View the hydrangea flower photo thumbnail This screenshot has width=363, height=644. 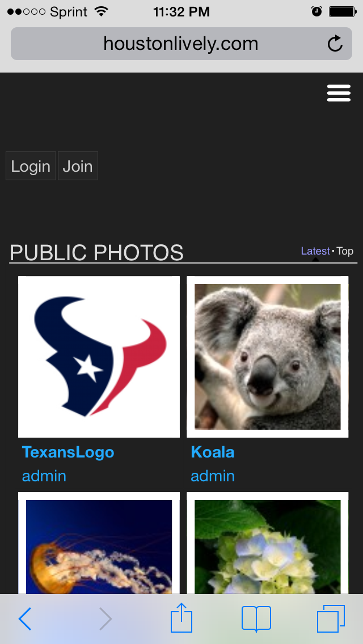pyautogui.click(x=267, y=544)
